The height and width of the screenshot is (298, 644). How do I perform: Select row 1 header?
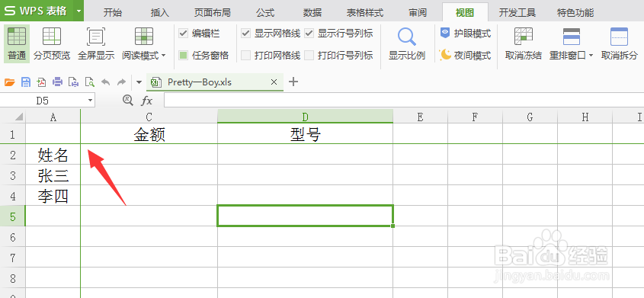point(12,134)
